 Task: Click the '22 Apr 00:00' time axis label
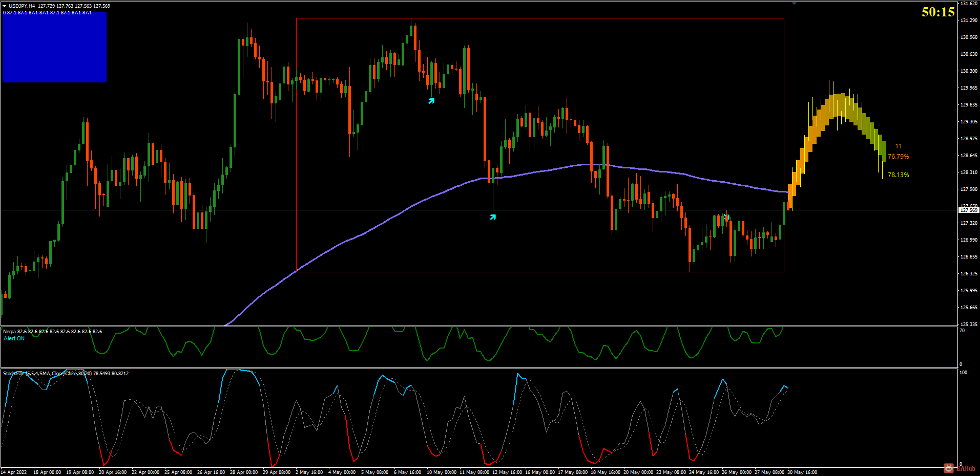pos(145,472)
